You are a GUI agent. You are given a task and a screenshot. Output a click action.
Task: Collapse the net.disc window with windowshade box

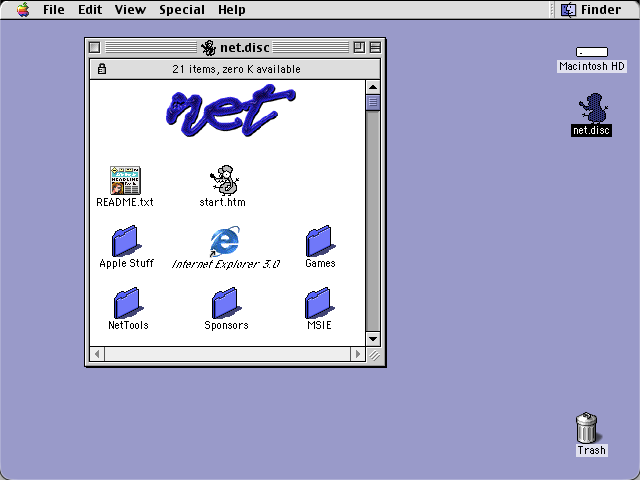coord(375,47)
